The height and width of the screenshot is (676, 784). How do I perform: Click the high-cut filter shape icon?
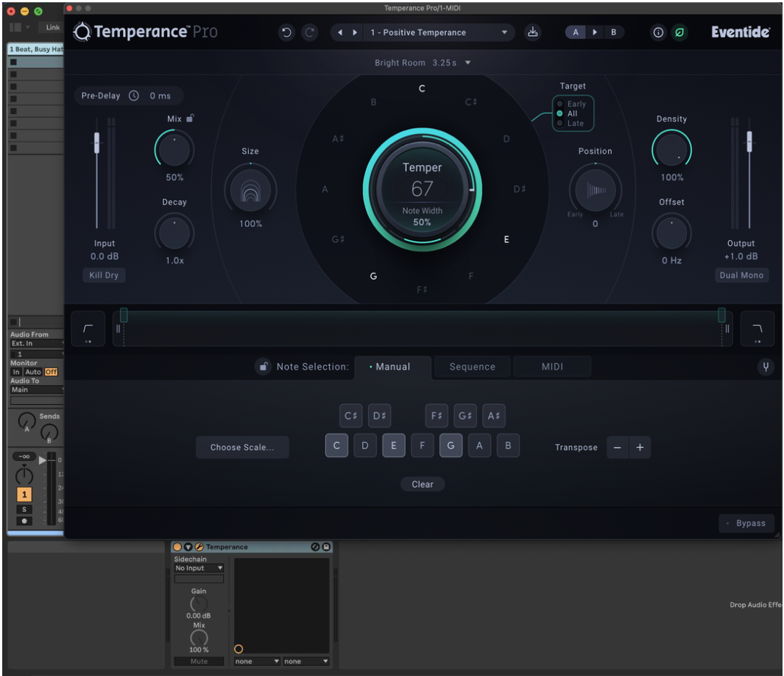(x=757, y=329)
